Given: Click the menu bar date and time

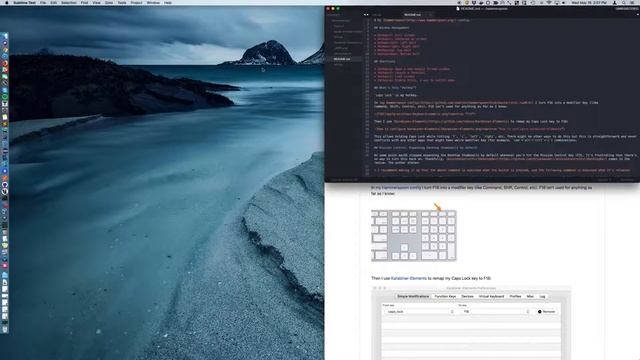Looking at the screenshot, I should coord(589,2).
